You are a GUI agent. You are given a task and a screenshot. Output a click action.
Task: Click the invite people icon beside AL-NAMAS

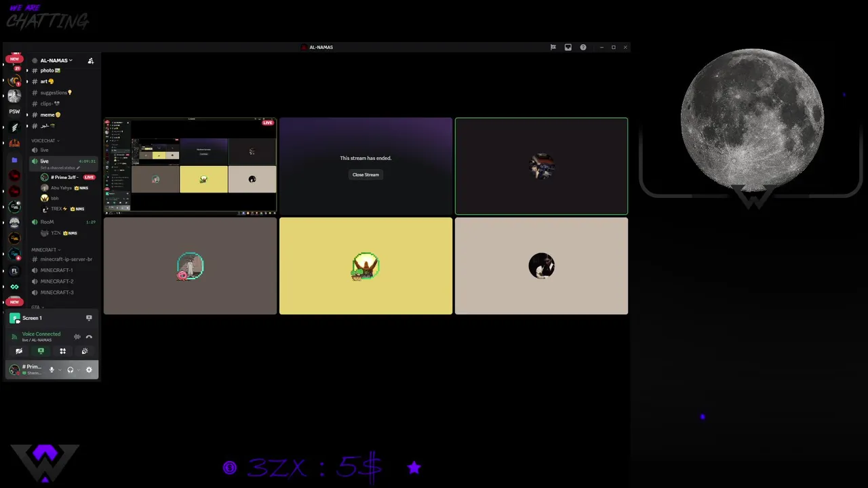[90, 60]
